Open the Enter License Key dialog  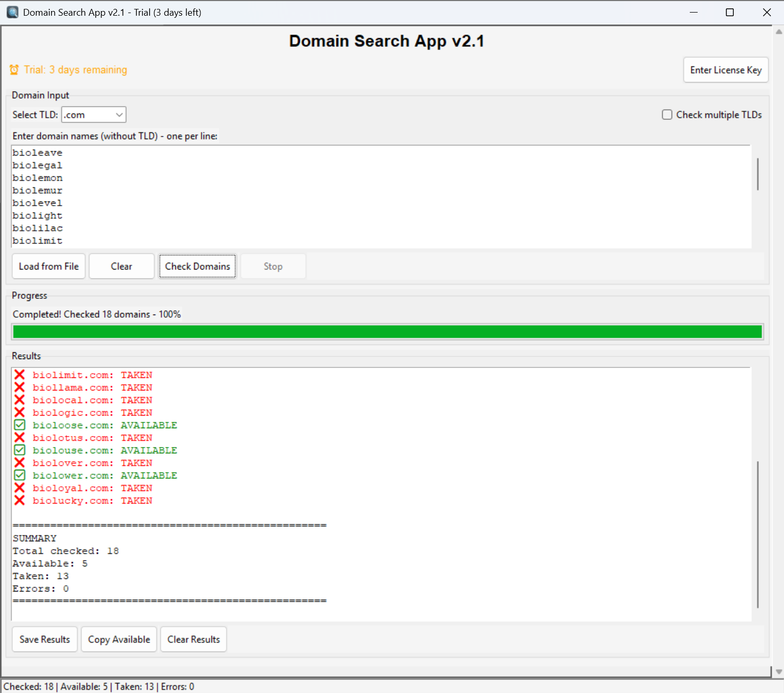pos(726,70)
